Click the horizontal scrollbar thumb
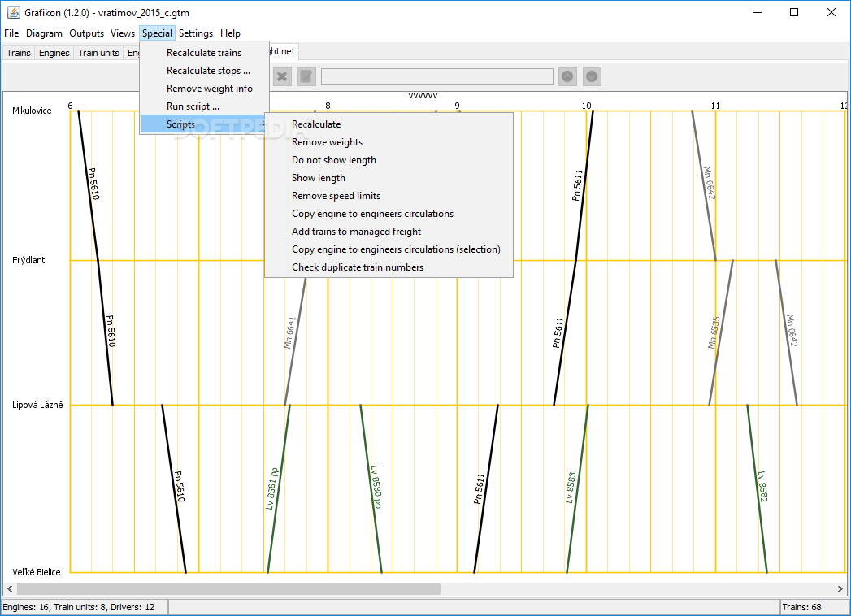Image resolution: width=851 pixels, height=616 pixels. coord(228,588)
